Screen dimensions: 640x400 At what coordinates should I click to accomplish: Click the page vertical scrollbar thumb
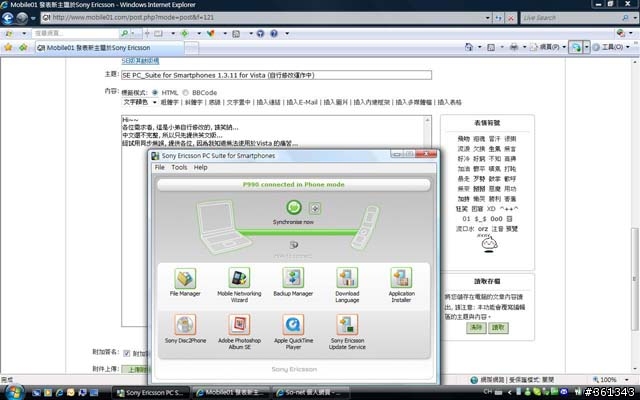click(x=634, y=279)
